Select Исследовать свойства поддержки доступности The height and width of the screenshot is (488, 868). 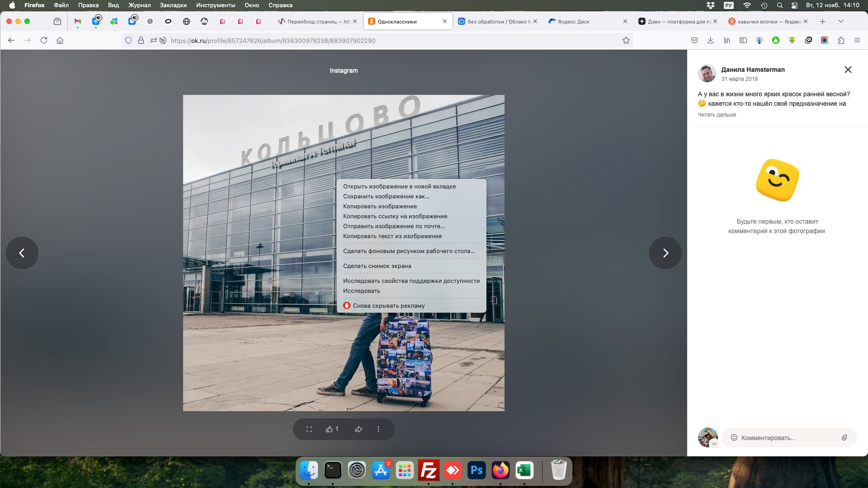(x=411, y=281)
